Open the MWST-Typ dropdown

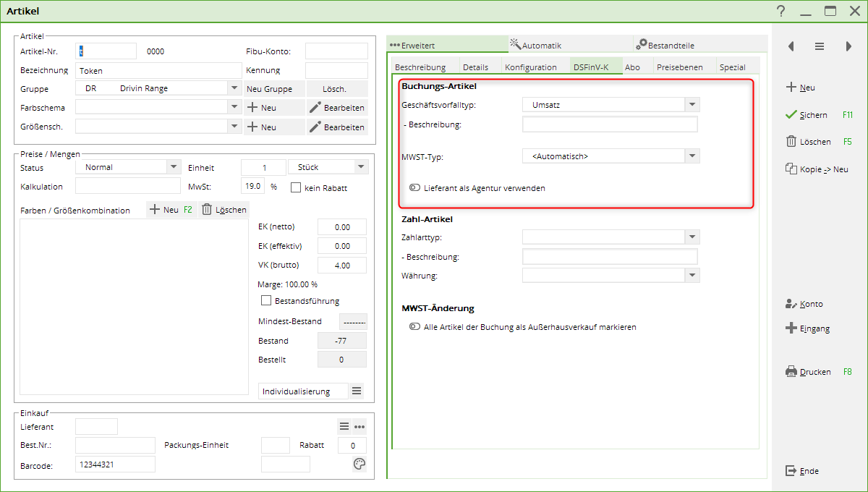pyautogui.click(x=692, y=156)
